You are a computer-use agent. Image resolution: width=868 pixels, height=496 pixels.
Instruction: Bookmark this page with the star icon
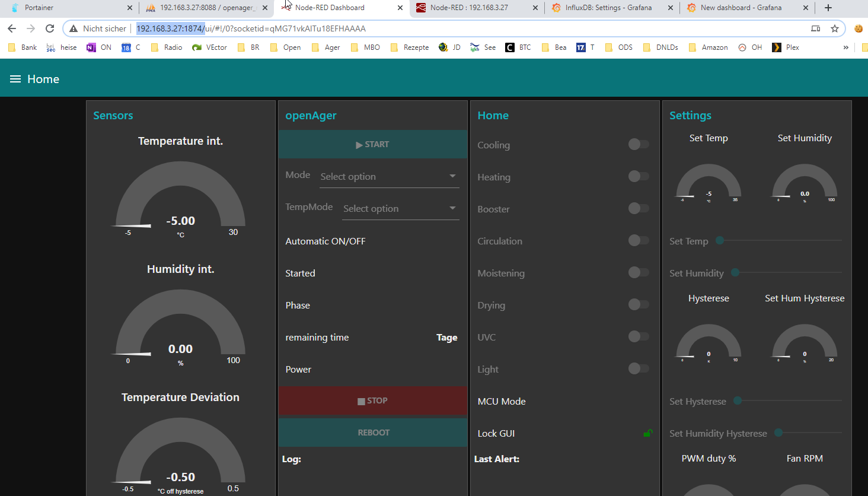835,28
